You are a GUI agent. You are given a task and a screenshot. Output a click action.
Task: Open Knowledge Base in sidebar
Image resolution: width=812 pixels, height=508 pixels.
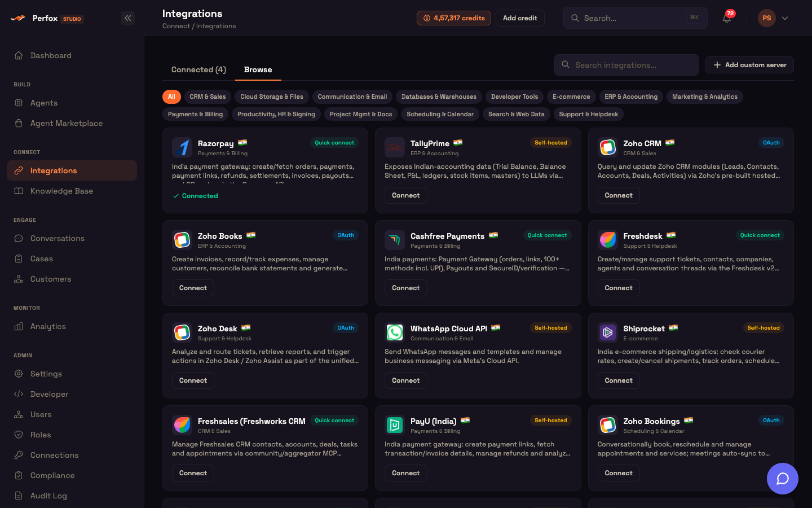click(72, 191)
